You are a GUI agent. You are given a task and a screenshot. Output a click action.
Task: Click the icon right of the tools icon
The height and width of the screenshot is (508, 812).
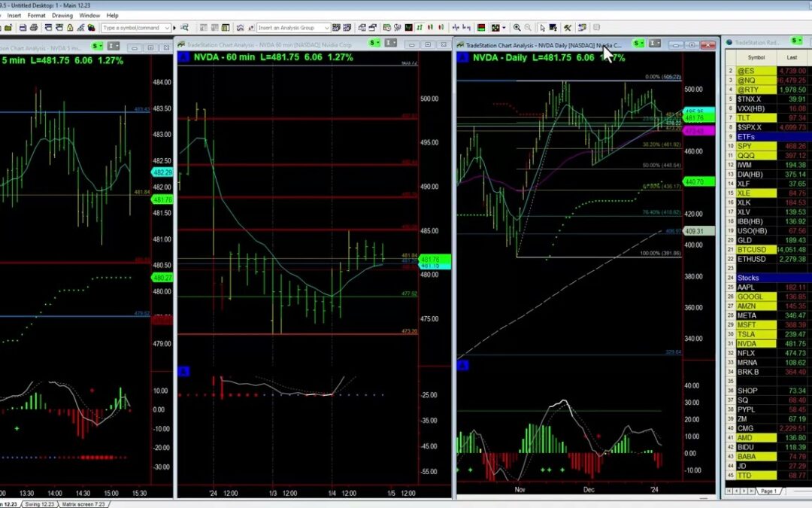click(x=582, y=28)
